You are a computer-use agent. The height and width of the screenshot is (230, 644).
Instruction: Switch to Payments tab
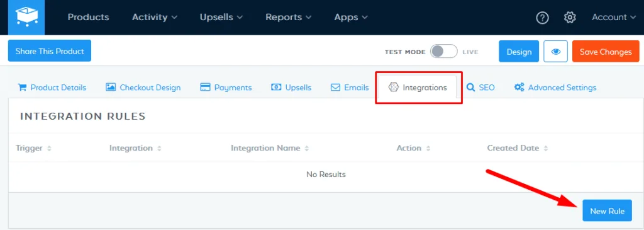point(226,88)
